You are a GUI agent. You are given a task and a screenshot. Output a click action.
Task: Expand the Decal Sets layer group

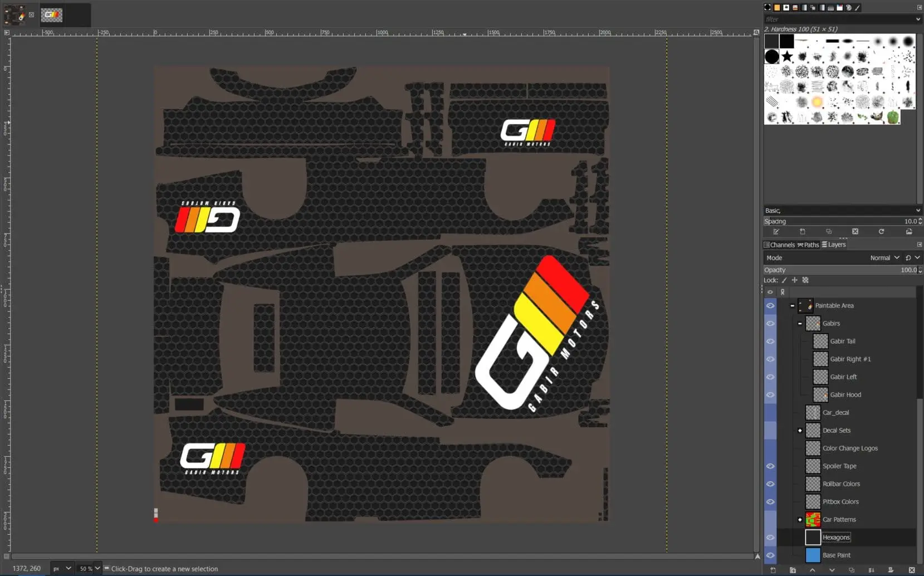click(x=800, y=431)
